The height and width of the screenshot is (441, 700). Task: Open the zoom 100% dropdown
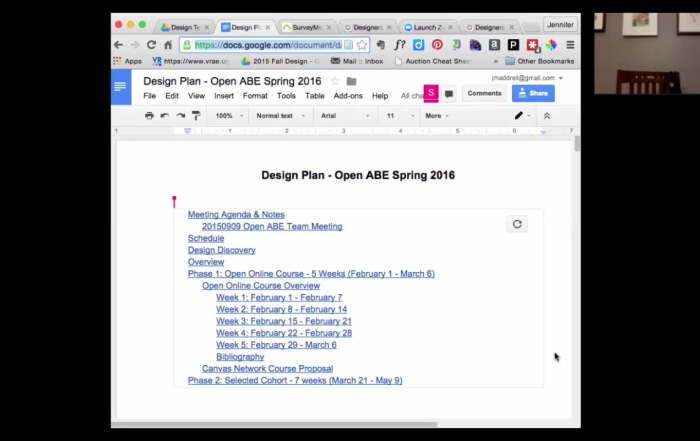click(x=229, y=116)
